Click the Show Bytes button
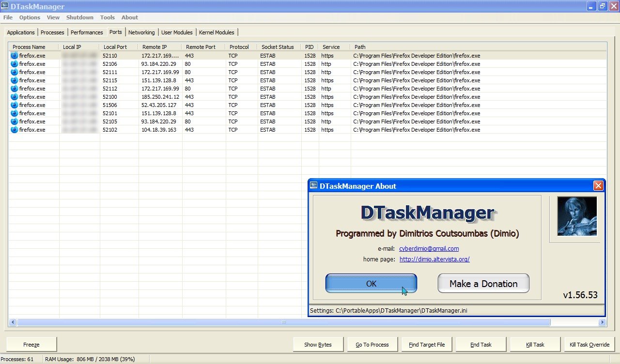 (x=318, y=345)
